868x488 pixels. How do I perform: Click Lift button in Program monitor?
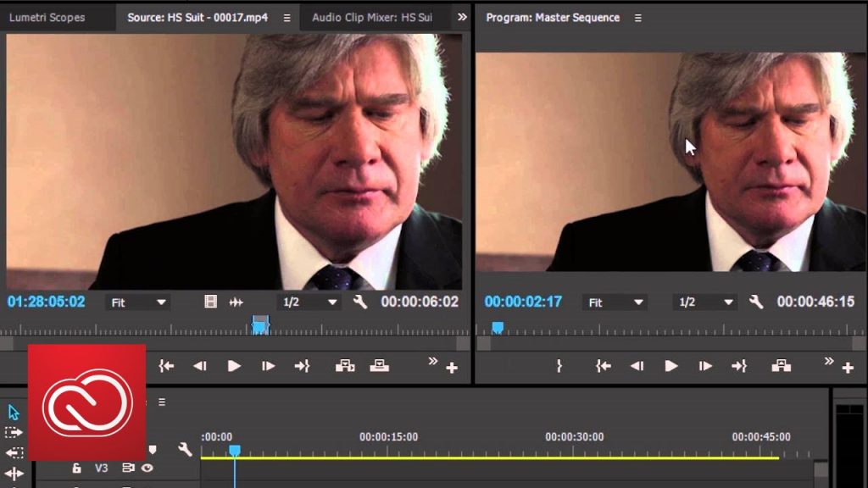(x=781, y=366)
